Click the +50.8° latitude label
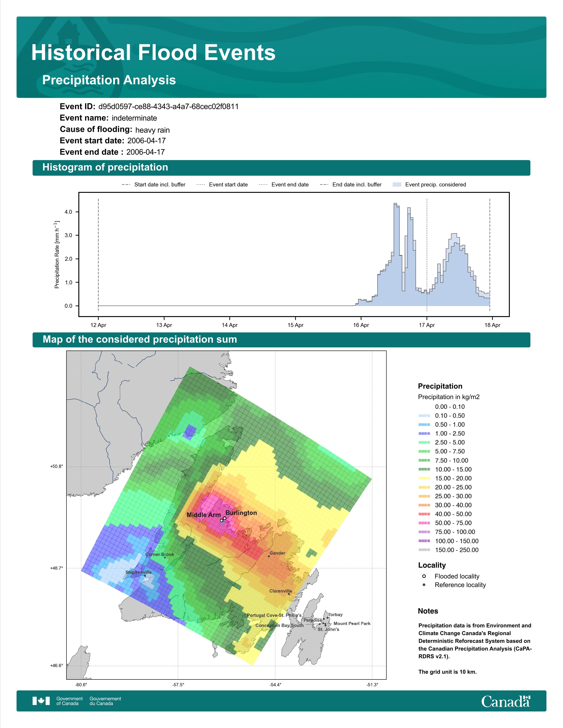This screenshot has height=728, width=563. coord(56,466)
